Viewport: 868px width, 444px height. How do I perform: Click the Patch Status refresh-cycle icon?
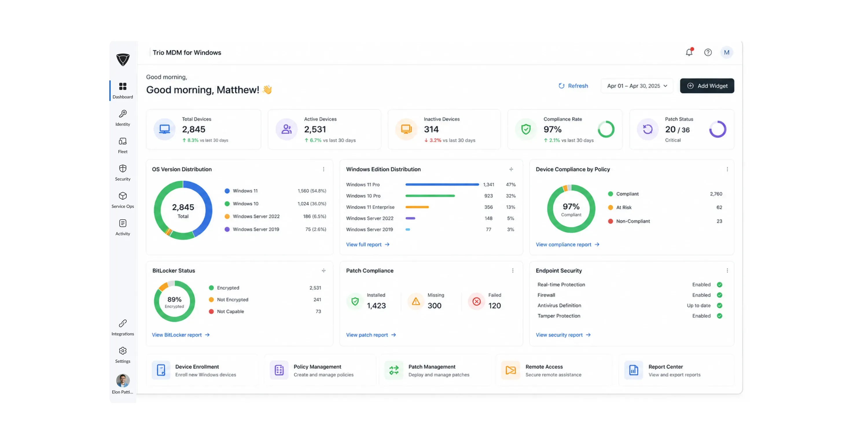[x=647, y=129]
